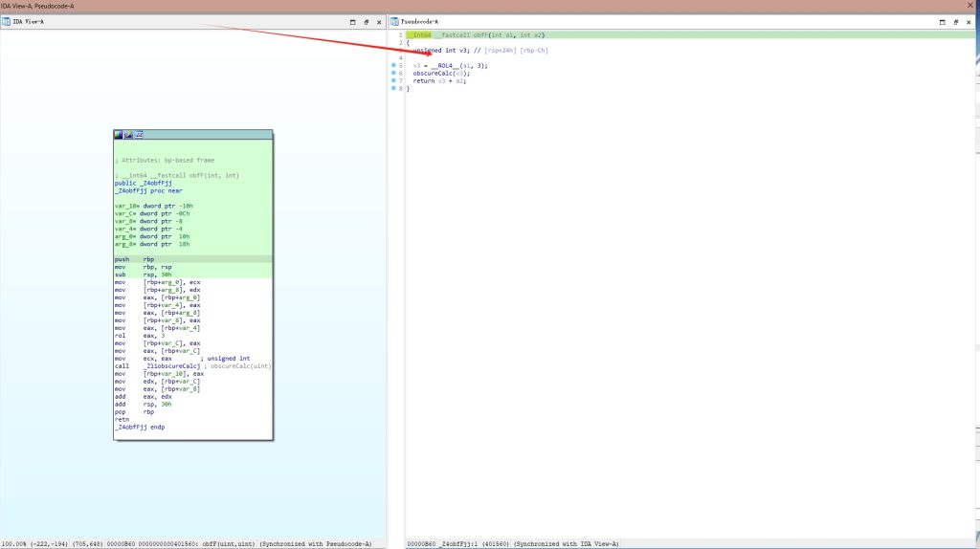Switch to the IDA View-A tab
Viewport: 980px width, 549px height.
[x=28, y=22]
